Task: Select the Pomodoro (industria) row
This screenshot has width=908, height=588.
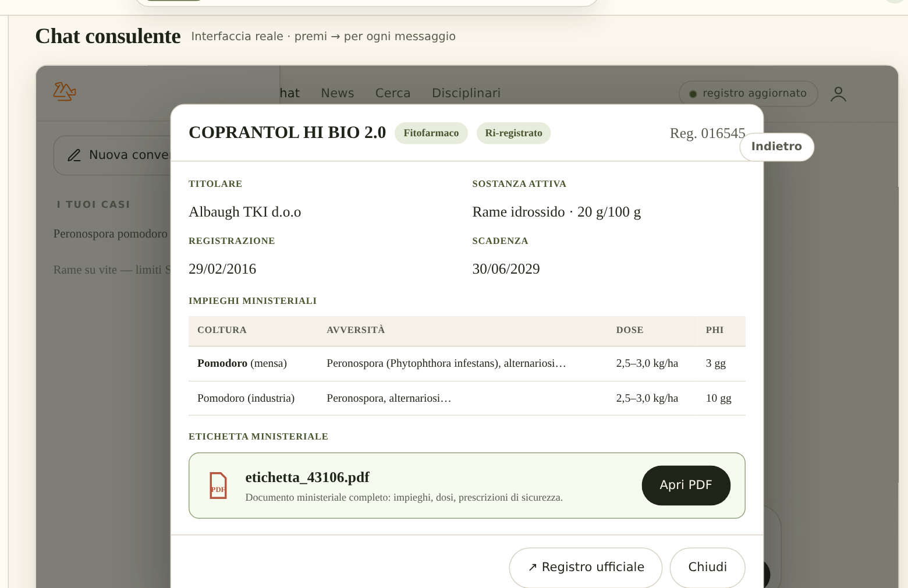Action: [x=467, y=398]
